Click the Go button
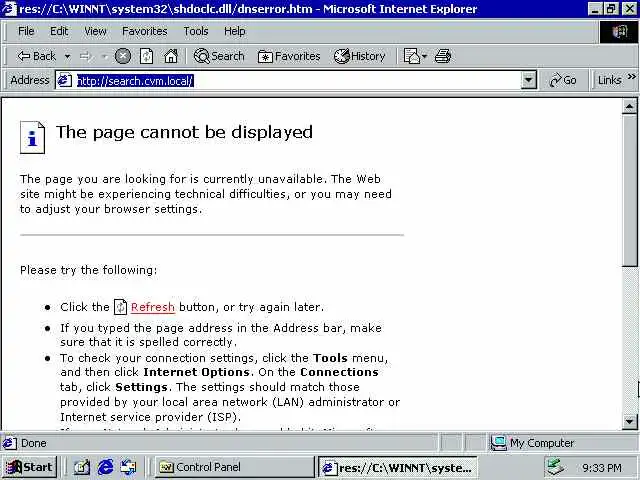The image size is (640, 480). 563,80
